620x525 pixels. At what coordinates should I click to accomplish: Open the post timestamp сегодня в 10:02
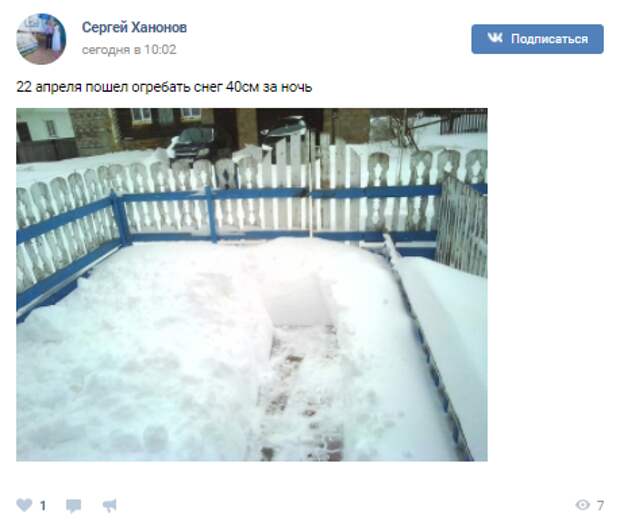(x=129, y=50)
